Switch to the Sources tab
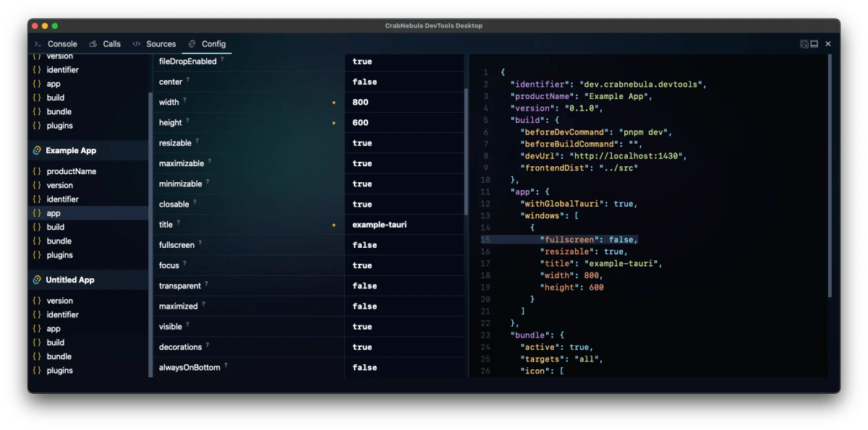Image resolution: width=868 pixels, height=430 pixels. click(154, 44)
